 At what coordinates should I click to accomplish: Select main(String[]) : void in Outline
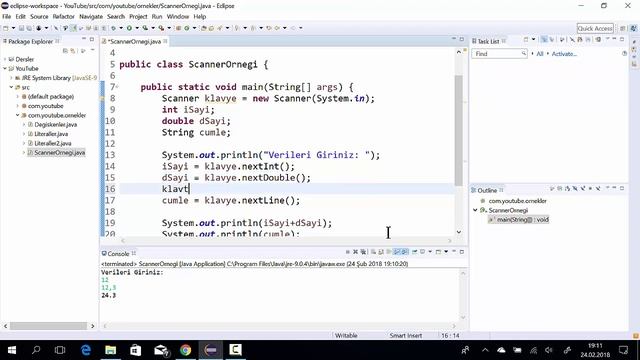point(522,220)
